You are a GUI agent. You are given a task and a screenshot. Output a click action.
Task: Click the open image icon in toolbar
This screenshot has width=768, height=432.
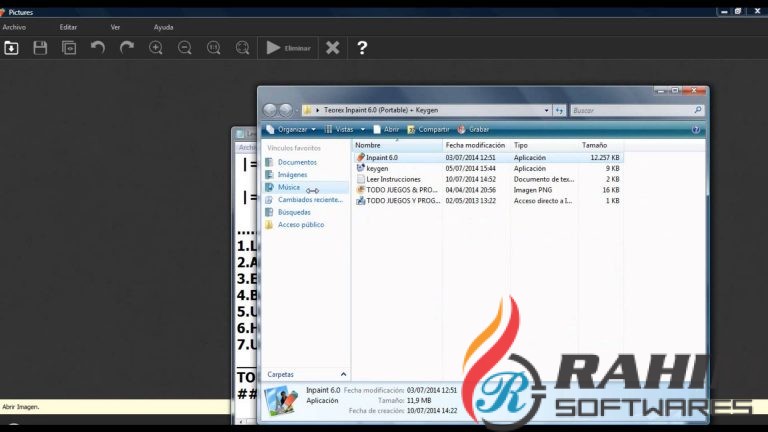tap(12, 48)
